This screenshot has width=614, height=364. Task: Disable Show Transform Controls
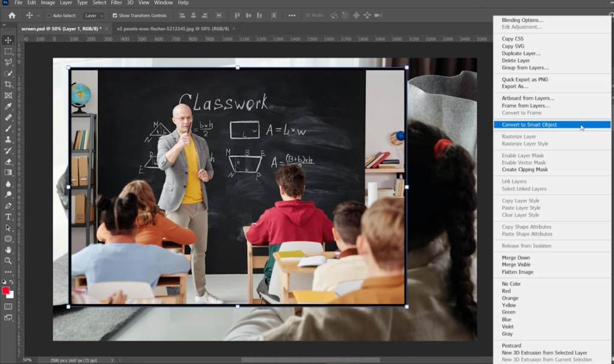(x=114, y=15)
